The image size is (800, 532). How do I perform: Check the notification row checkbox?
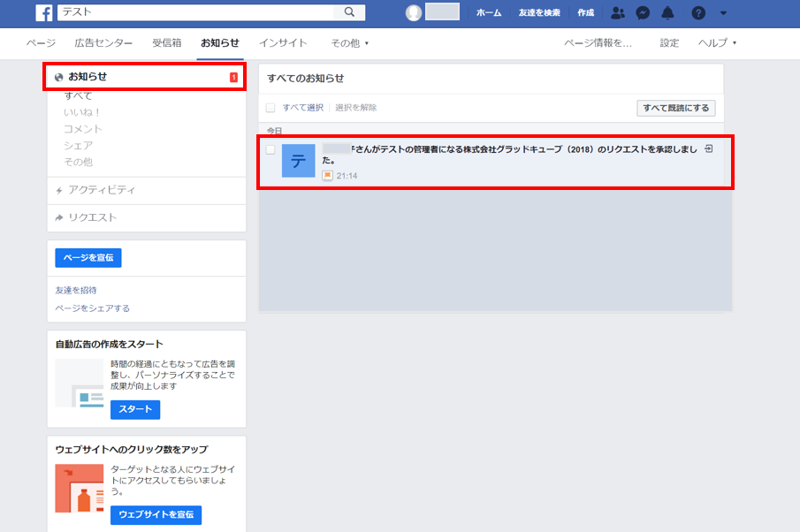point(270,149)
